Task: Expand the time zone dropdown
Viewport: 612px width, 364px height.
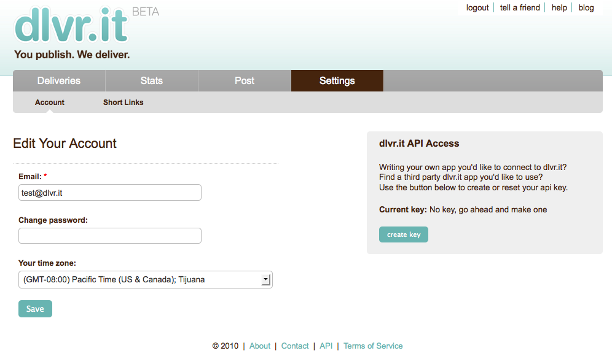Action: (145, 279)
